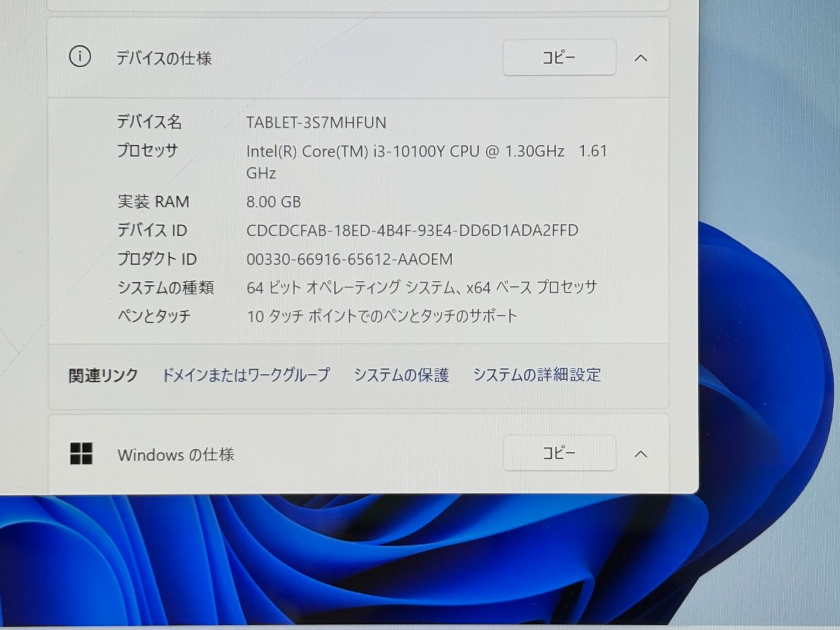
Task: Copy Windows specifications with コピー button
Action: [x=559, y=453]
